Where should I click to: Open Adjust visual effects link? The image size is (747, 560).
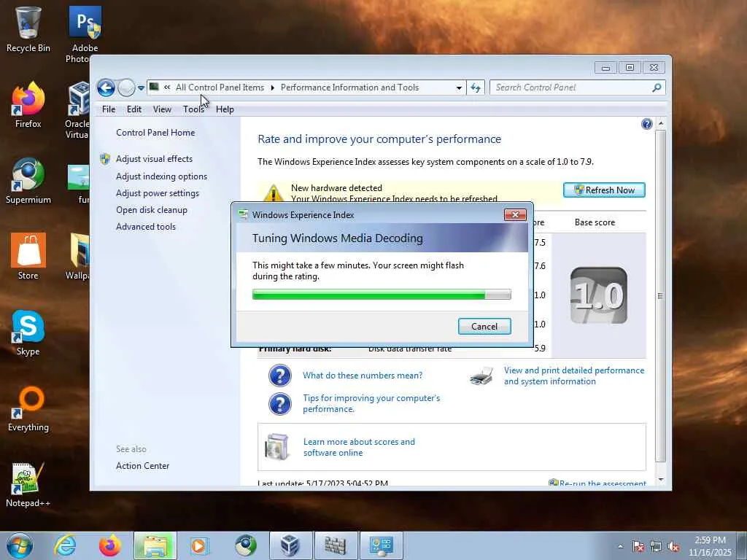coord(155,158)
